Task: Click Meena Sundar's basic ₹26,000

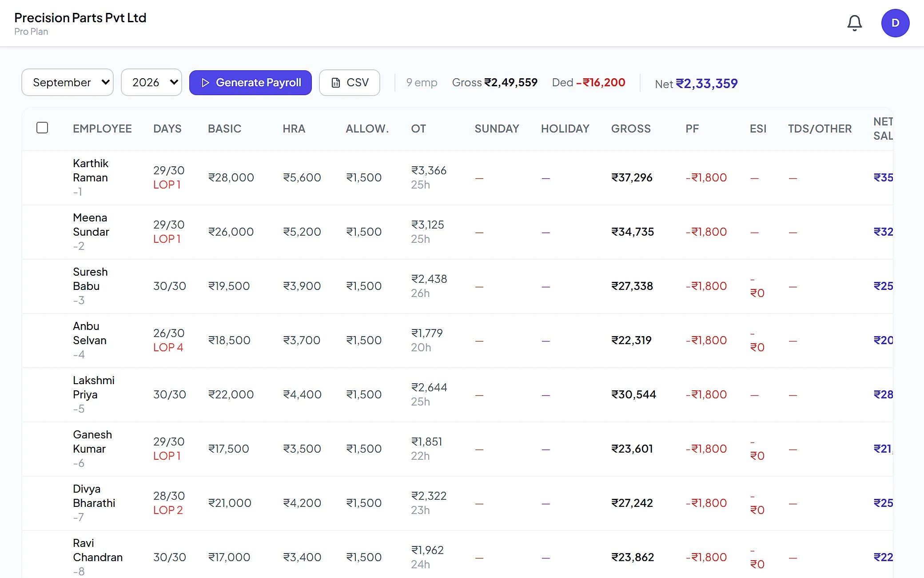Action: point(231,232)
